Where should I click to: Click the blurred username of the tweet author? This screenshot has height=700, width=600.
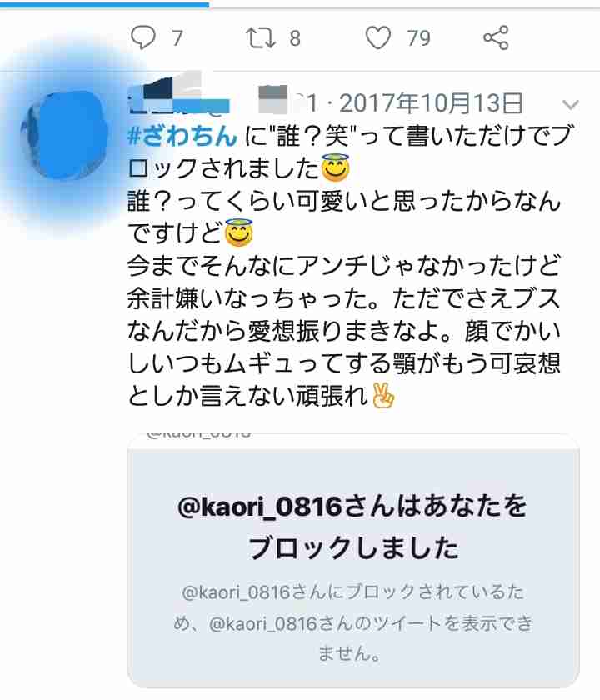coord(178,95)
